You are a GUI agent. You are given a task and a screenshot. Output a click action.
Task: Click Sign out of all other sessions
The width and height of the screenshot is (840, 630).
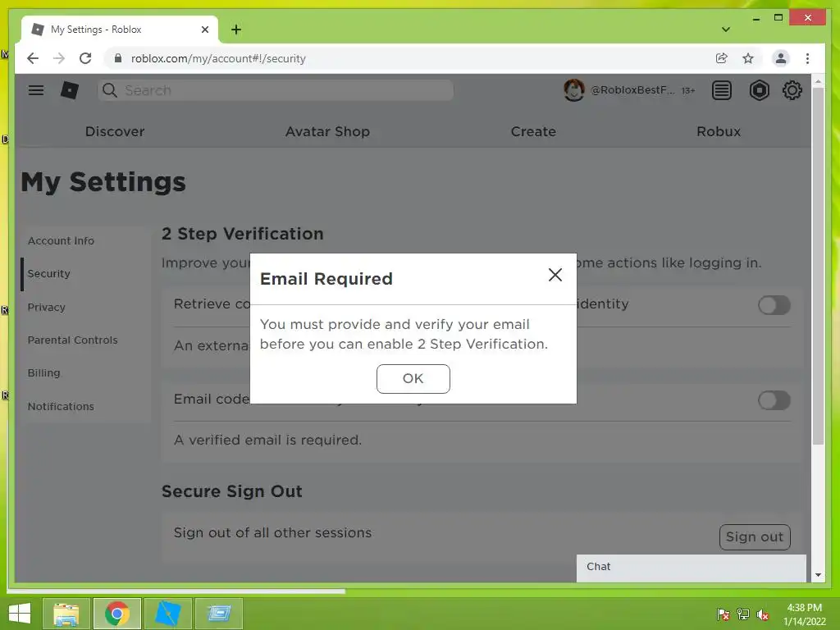(x=755, y=536)
